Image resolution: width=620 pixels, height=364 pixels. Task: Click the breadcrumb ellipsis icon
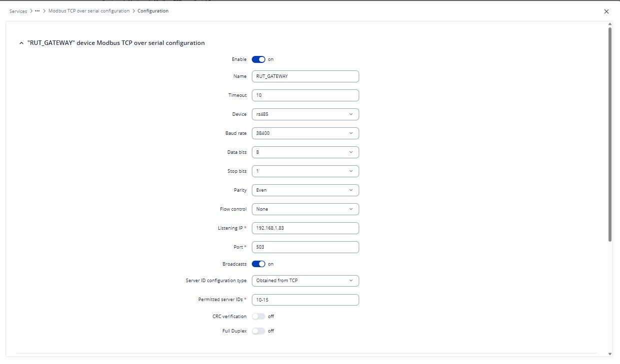coord(37,11)
